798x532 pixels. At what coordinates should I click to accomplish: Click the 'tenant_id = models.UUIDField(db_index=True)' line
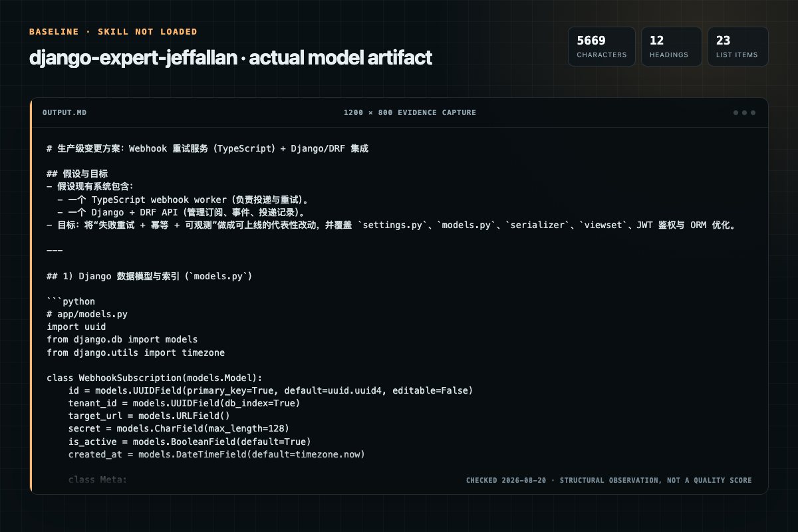[184, 403]
